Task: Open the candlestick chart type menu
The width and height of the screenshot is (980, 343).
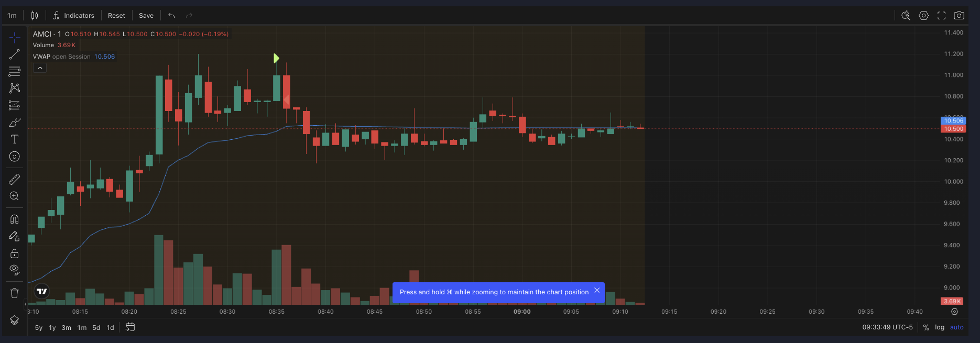Action: 35,16
